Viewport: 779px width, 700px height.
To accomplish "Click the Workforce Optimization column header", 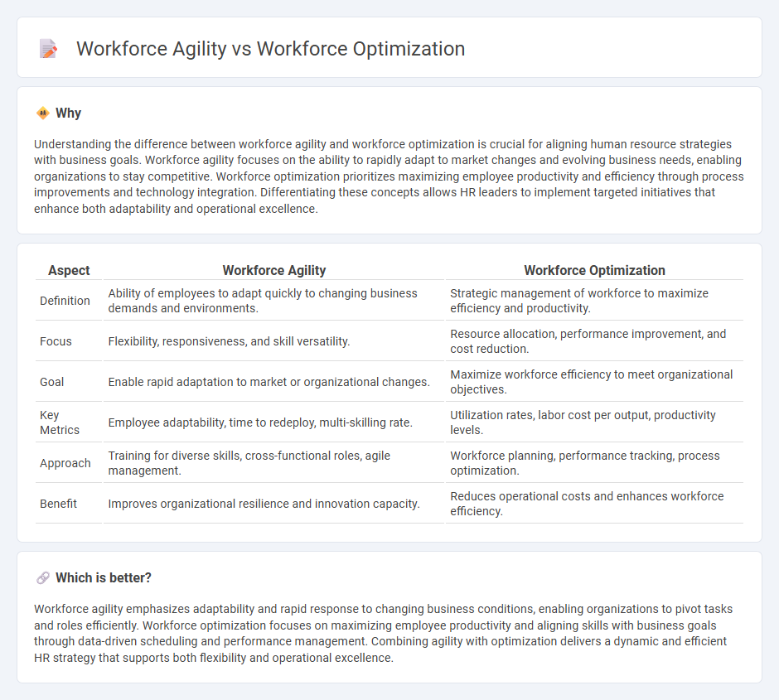I will [594, 271].
